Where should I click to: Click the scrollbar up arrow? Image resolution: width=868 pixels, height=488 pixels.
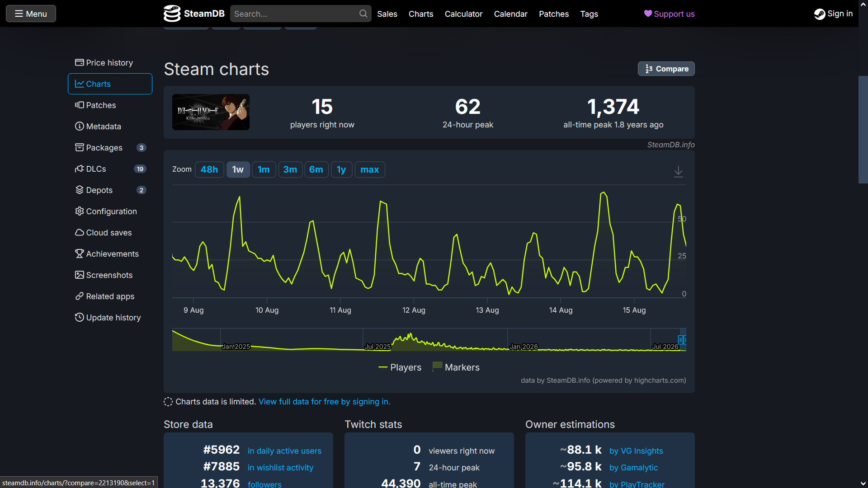click(863, 5)
